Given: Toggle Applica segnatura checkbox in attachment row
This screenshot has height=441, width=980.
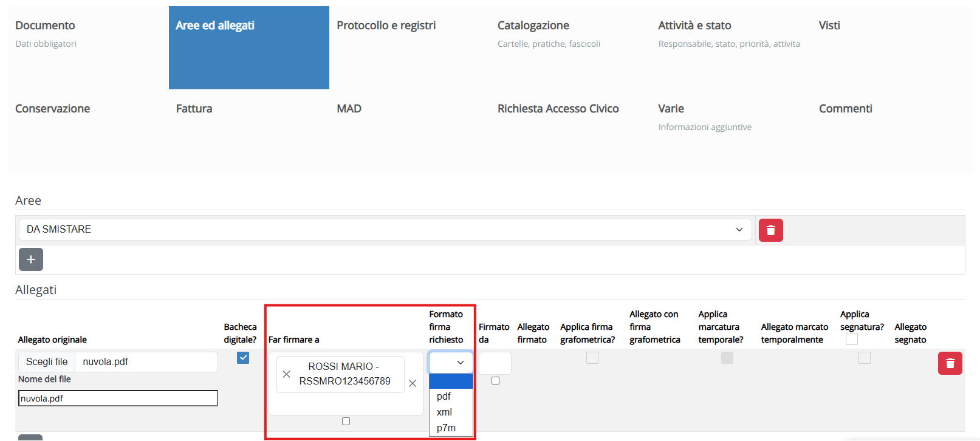Looking at the screenshot, I should click(x=865, y=358).
